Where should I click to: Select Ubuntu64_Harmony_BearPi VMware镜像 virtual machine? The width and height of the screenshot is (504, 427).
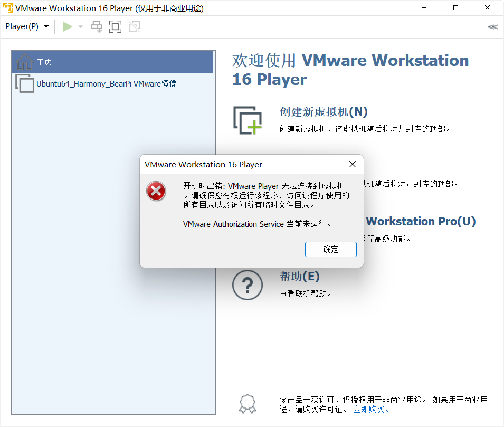click(x=112, y=83)
